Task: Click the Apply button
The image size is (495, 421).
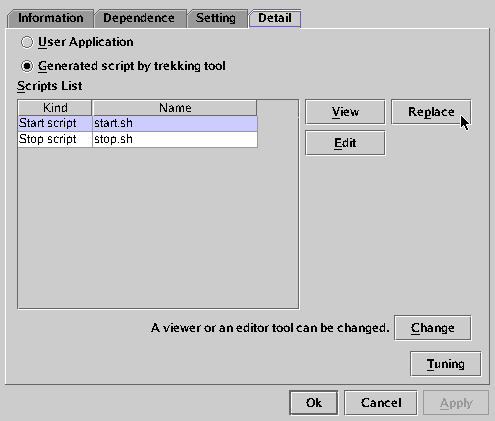Action: (x=456, y=403)
